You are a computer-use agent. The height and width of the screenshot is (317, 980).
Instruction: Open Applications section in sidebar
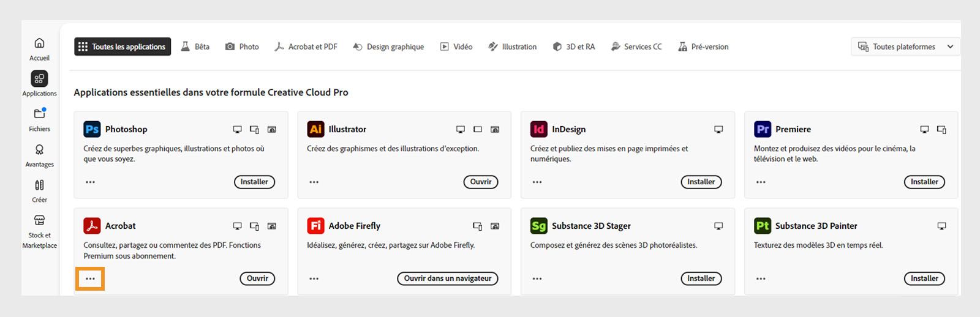(39, 84)
